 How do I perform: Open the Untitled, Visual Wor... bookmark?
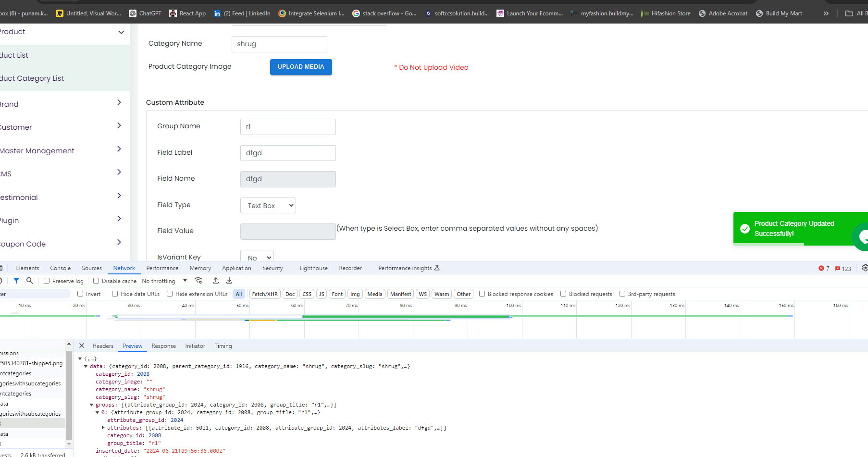coord(88,13)
